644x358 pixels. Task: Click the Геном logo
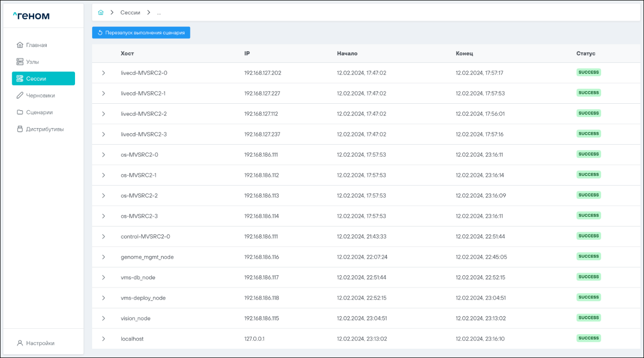click(31, 16)
